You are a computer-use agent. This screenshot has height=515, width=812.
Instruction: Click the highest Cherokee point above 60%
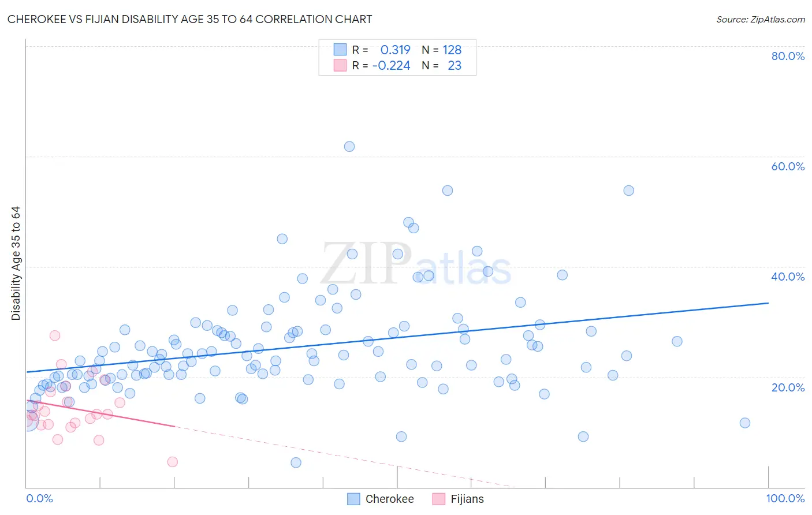click(x=349, y=147)
